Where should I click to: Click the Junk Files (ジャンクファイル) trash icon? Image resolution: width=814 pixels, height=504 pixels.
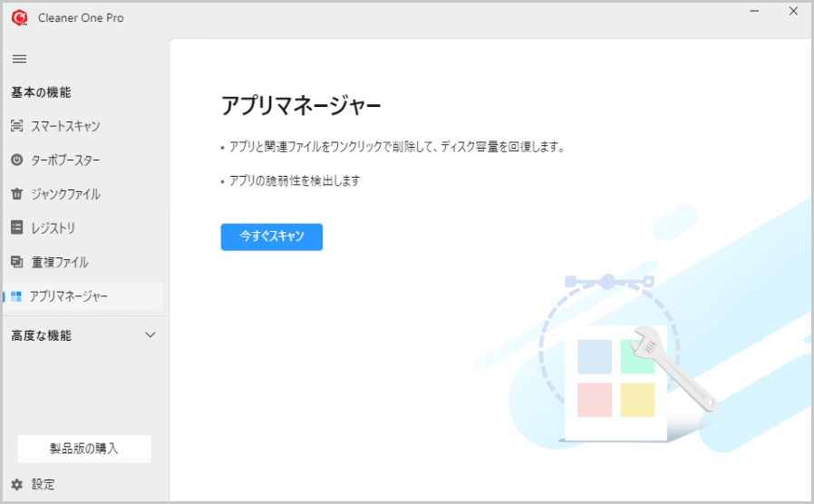click(x=17, y=194)
